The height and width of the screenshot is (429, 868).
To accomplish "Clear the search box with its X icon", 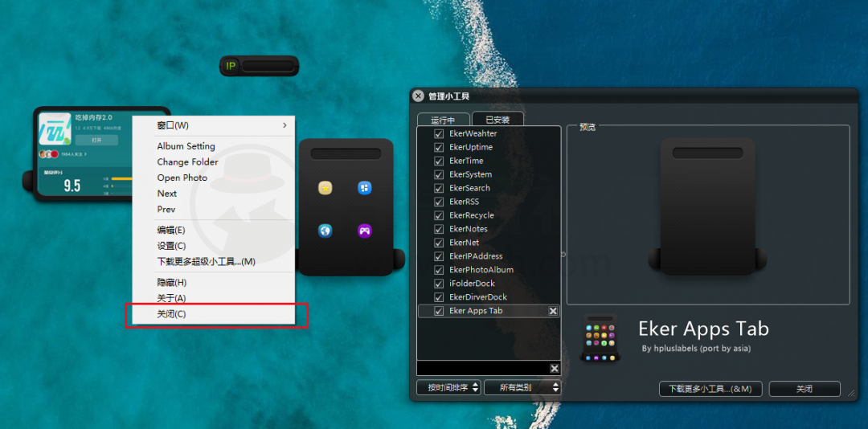I will click(x=554, y=369).
